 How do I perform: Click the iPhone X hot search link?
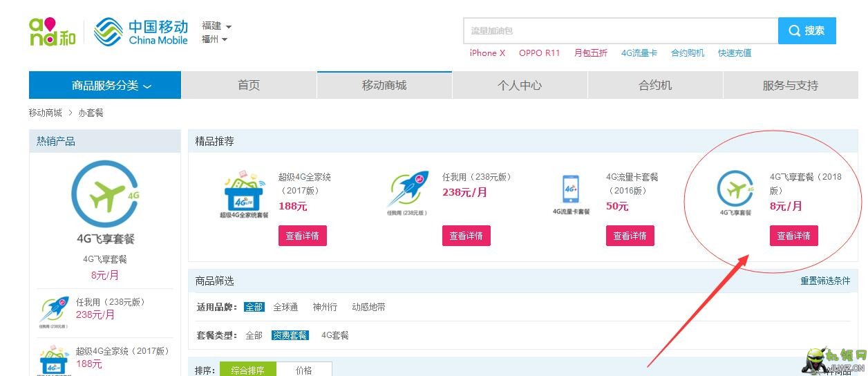[487, 53]
